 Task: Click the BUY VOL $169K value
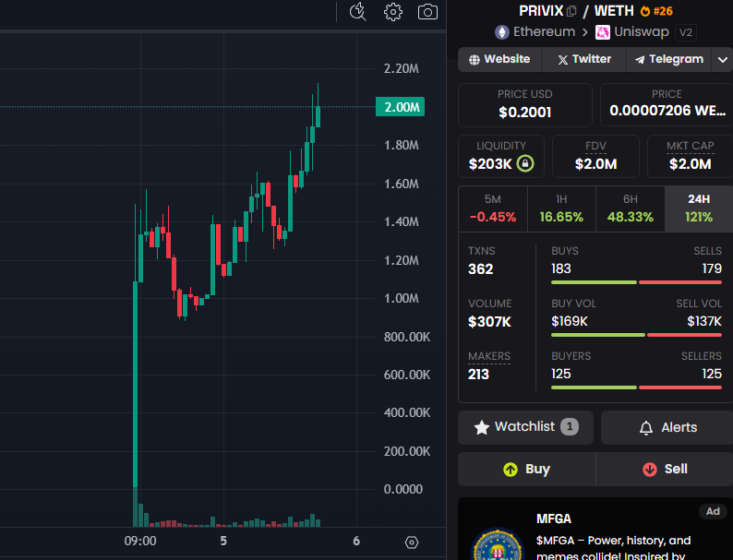tap(570, 321)
